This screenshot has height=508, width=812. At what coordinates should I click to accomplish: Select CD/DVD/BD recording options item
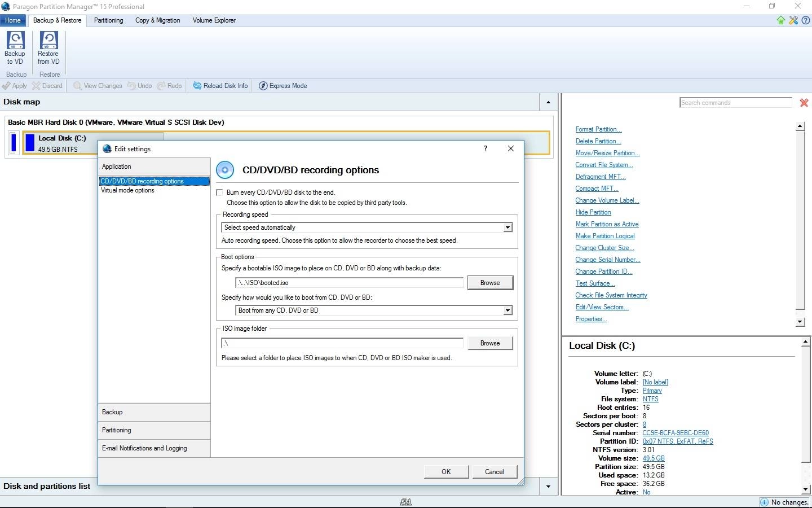pyautogui.click(x=154, y=181)
